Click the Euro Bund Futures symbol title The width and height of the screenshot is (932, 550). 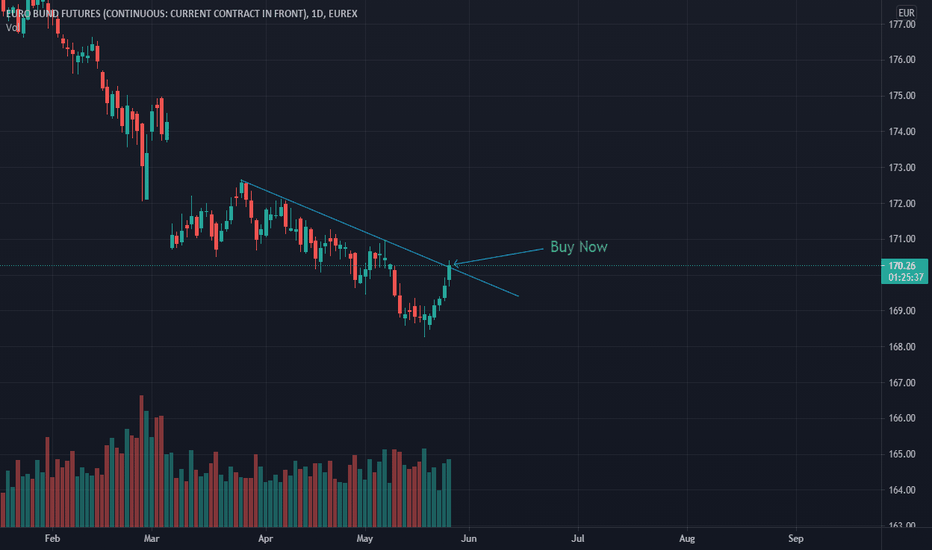(182, 13)
